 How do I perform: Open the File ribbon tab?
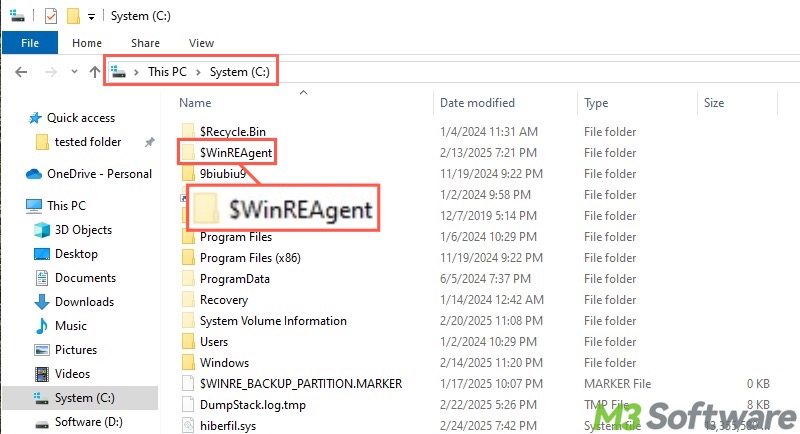pos(30,43)
